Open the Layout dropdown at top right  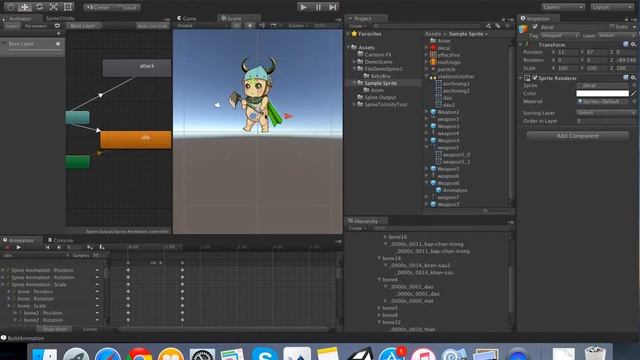tap(611, 7)
